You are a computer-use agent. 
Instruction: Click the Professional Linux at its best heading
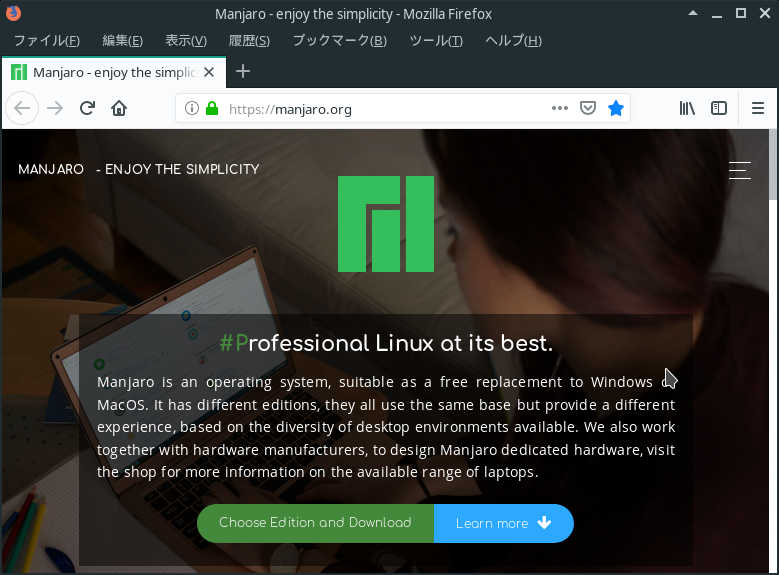point(386,343)
